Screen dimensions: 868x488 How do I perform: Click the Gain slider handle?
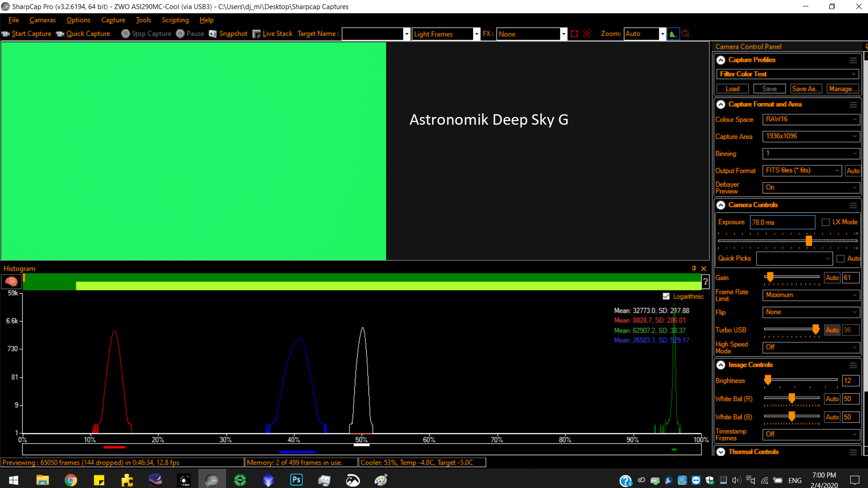[770, 277]
